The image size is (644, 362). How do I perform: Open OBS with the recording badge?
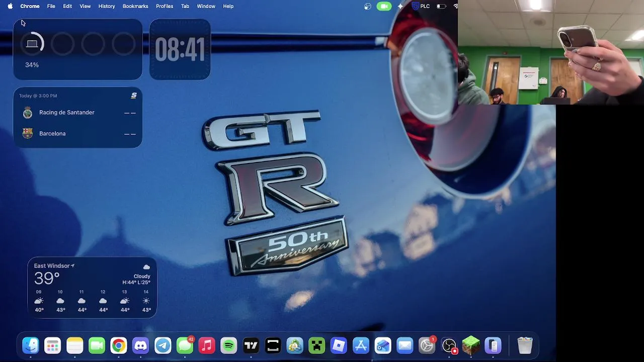[x=449, y=345]
